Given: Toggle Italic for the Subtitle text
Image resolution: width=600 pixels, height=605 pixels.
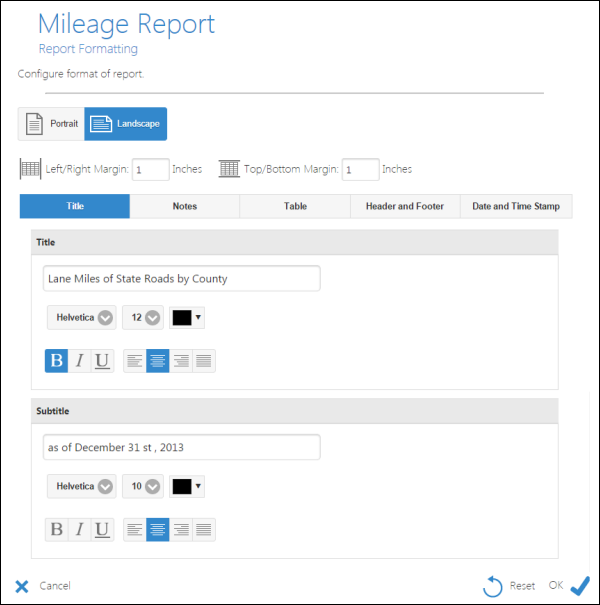Looking at the screenshot, I should coord(79,529).
